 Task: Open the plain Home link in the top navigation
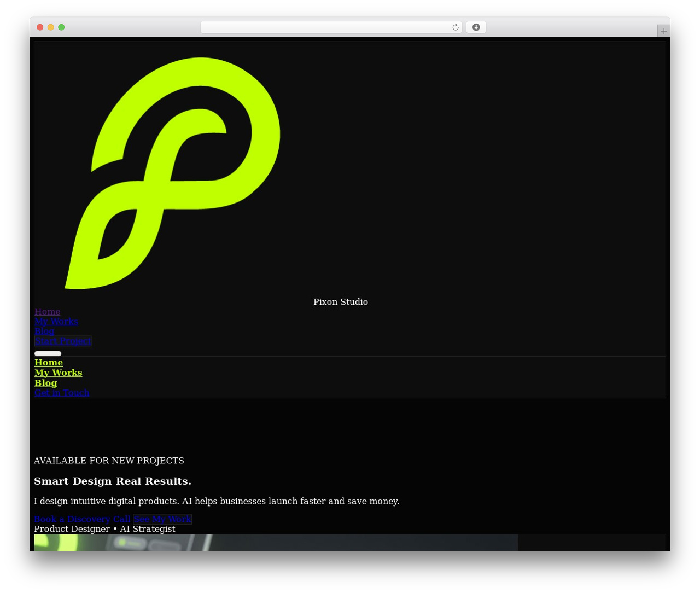(47, 312)
